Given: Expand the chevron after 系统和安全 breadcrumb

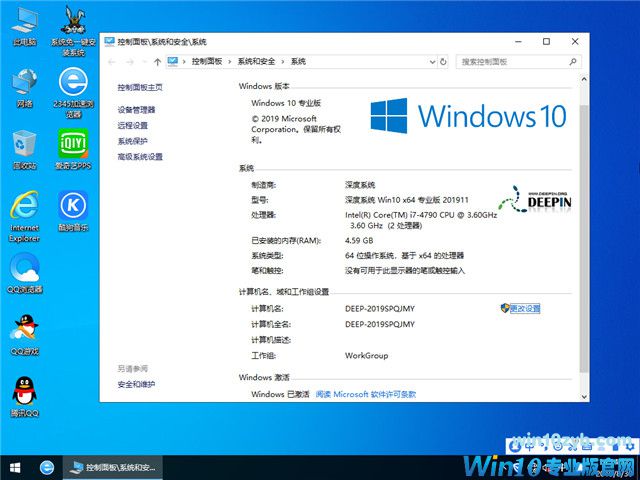Looking at the screenshot, I should point(283,62).
